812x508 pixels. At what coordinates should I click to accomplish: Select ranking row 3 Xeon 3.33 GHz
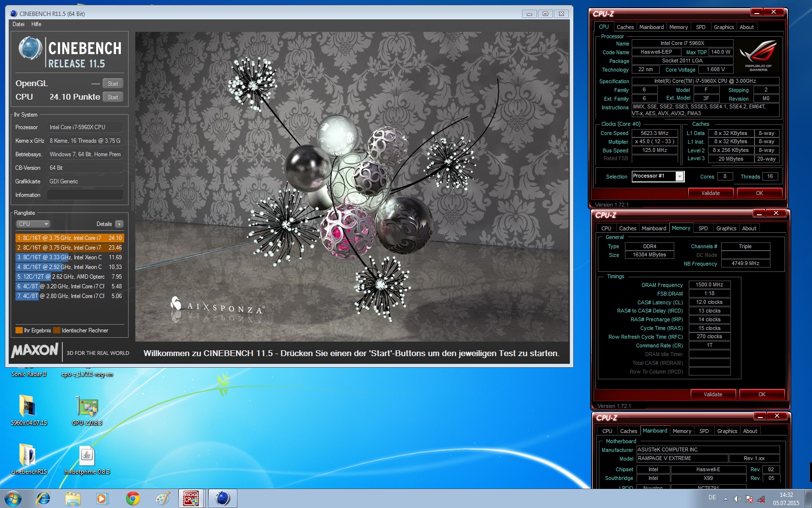coord(70,257)
